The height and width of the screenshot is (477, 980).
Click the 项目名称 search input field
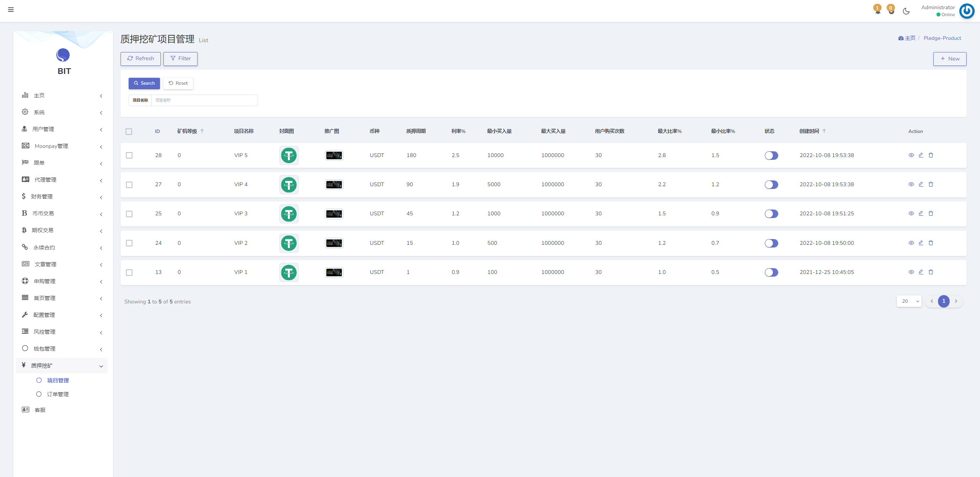click(x=204, y=100)
